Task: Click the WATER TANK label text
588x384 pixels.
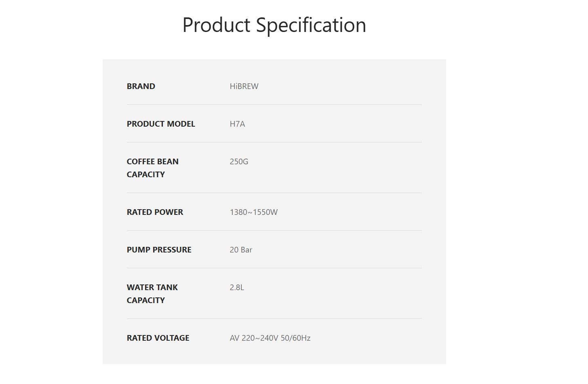Action: point(152,287)
